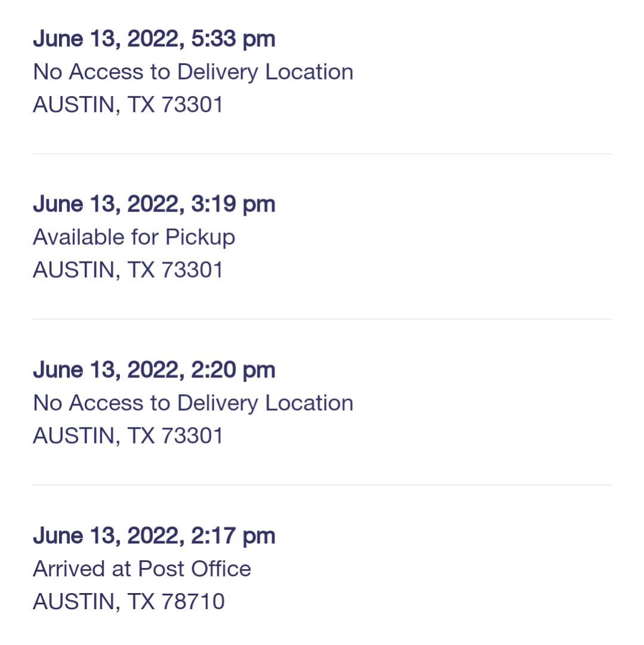Viewport: 644px width, 645px height.
Task: Click the word Pickup in the 3:19 pm status
Action: coord(200,237)
